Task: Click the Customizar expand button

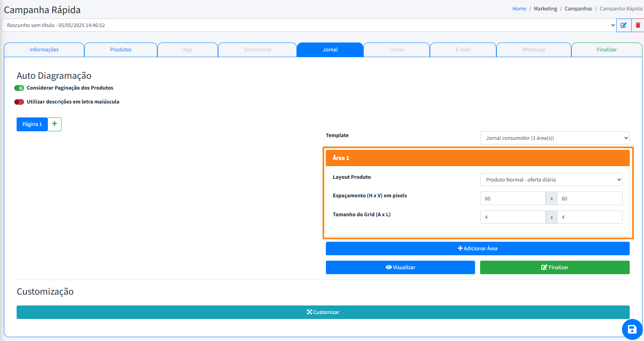Action: [x=323, y=312]
